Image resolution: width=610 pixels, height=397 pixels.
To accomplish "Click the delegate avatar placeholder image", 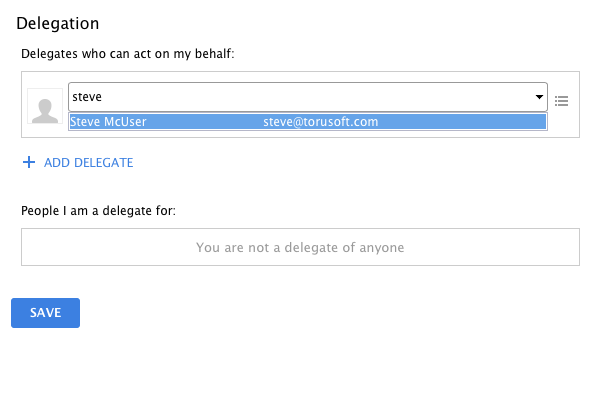I will (45, 106).
